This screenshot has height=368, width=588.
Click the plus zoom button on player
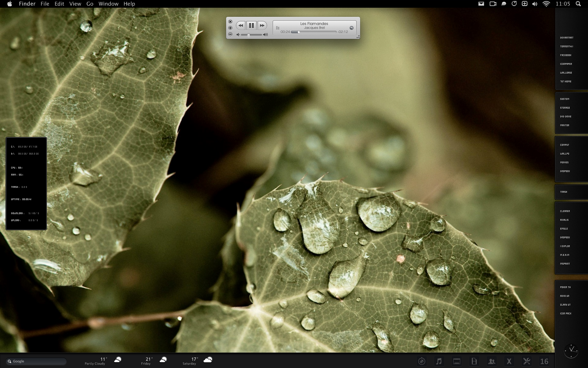point(230,28)
